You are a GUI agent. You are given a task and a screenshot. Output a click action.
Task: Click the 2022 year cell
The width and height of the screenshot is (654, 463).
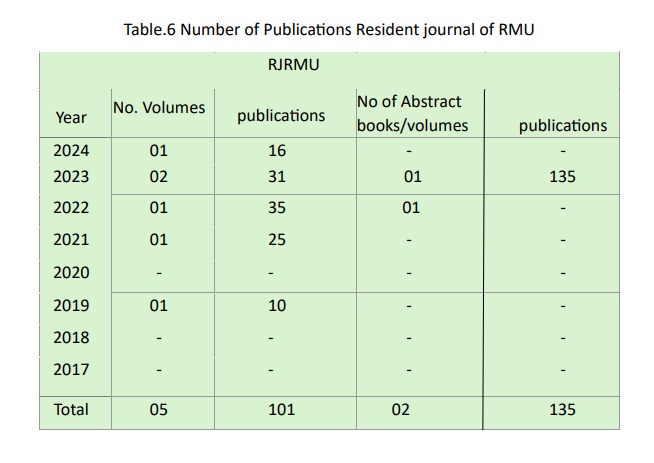(x=71, y=208)
